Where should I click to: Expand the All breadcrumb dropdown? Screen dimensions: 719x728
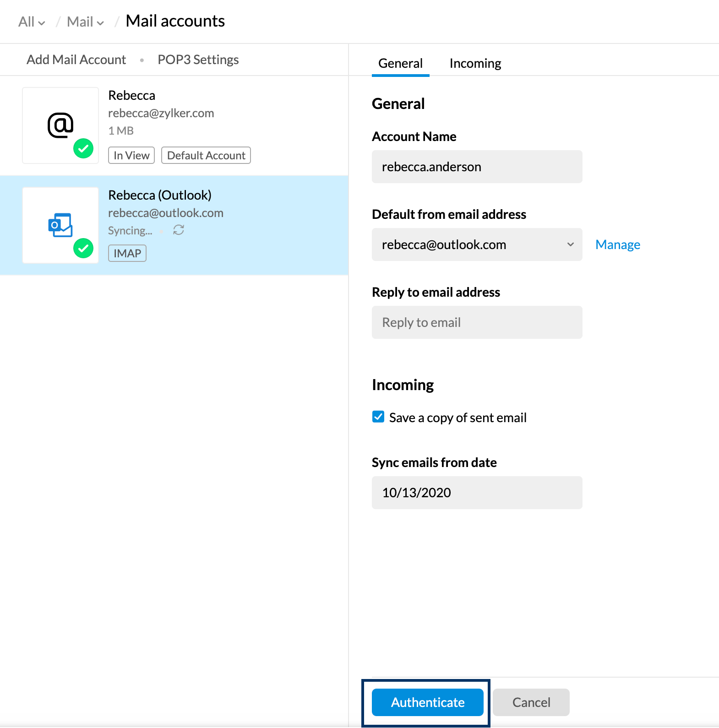pyautogui.click(x=32, y=22)
